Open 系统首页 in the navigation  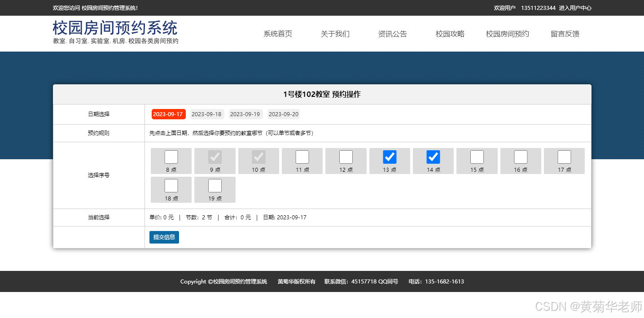pyautogui.click(x=278, y=34)
